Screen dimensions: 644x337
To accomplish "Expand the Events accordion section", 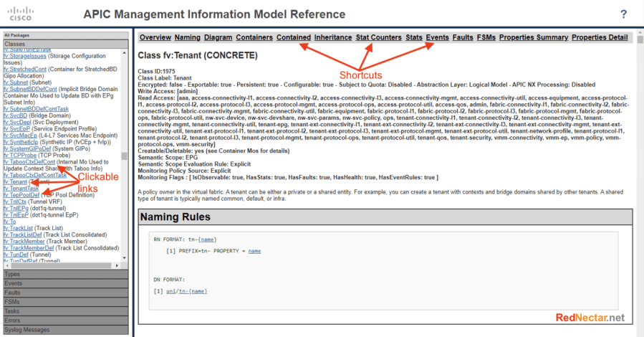I will pyautogui.click(x=14, y=283).
